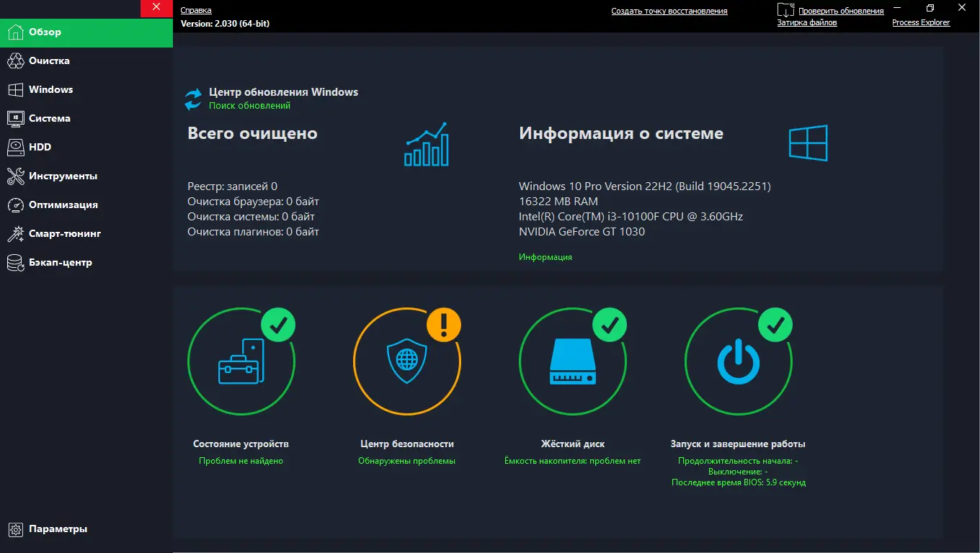980x553 pixels.
Task: Click Очистка системы: 0 байт line
Action: click(x=251, y=217)
